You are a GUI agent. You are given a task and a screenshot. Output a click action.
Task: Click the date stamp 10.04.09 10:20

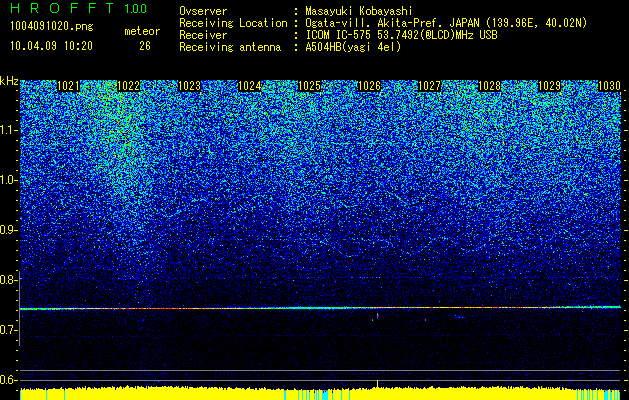[51, 46]
